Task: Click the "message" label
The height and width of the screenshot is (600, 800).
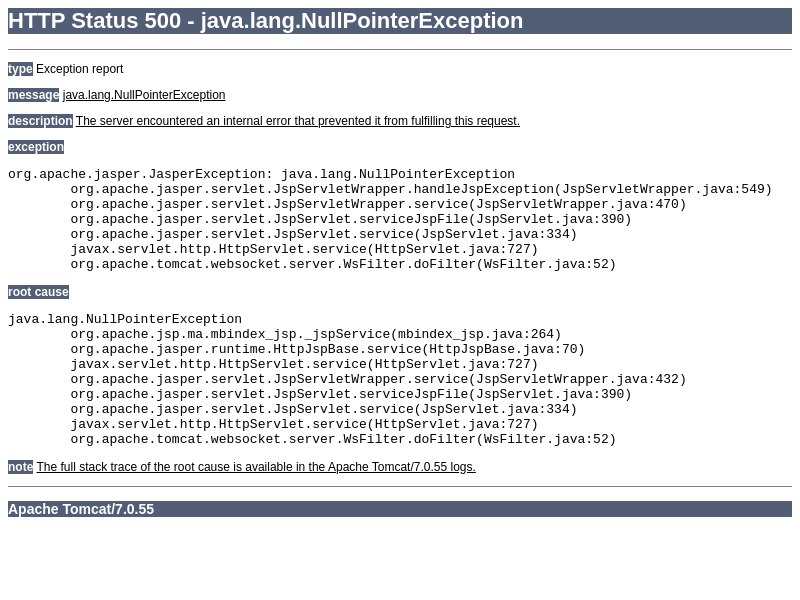Action: 33,95
